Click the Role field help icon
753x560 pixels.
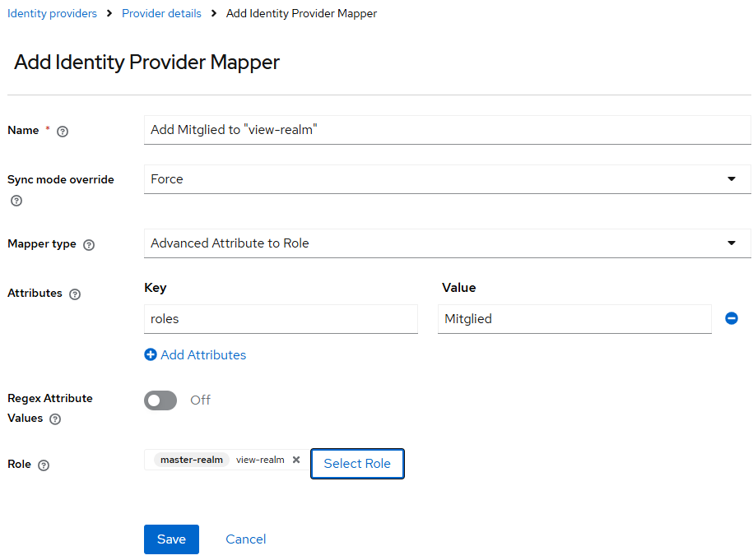(44, 465)
